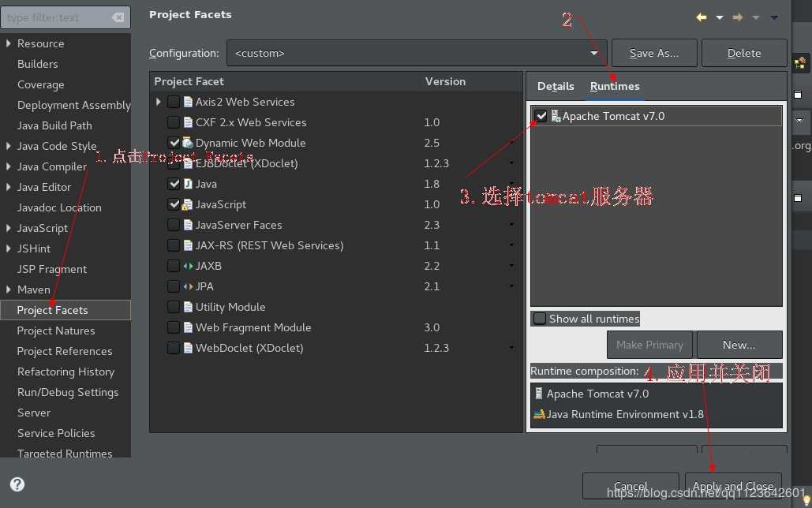Click the New... runtime button
Screen dimensions: 812x508
point(739,345)
